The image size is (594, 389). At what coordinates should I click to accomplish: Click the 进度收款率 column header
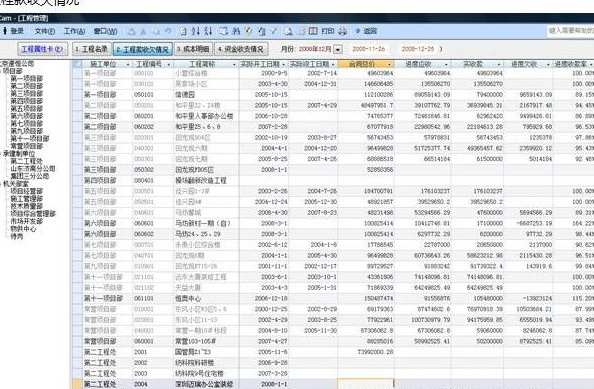pos(573,64)
